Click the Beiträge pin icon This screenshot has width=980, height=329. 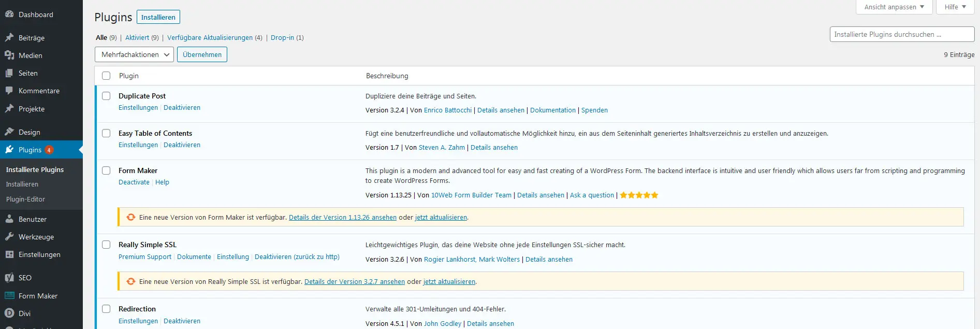coord(9,38)
